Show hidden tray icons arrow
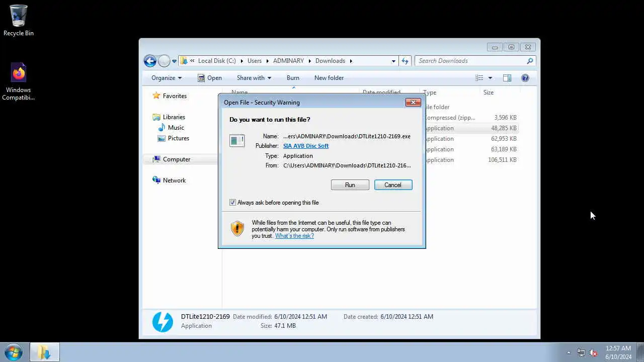 point(569,352)
